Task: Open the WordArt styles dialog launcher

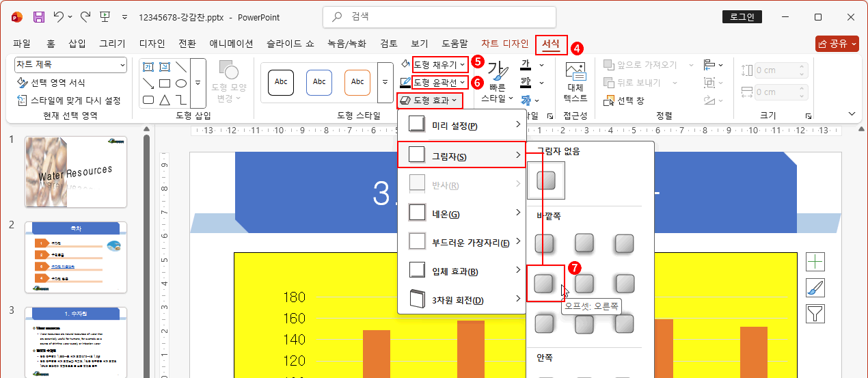Action: [550, 116]
